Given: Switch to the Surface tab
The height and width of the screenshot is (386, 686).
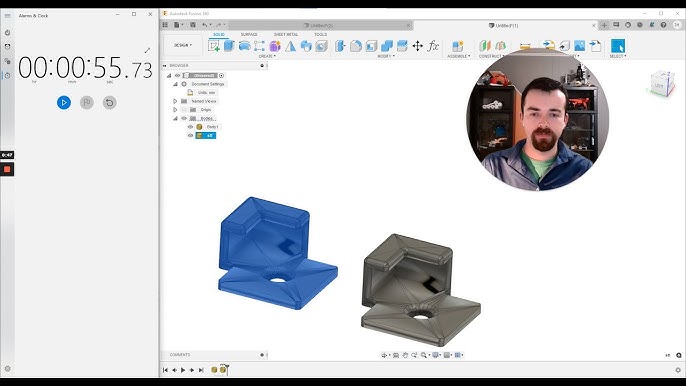Looking at the screenshot, I should (249, 34).
